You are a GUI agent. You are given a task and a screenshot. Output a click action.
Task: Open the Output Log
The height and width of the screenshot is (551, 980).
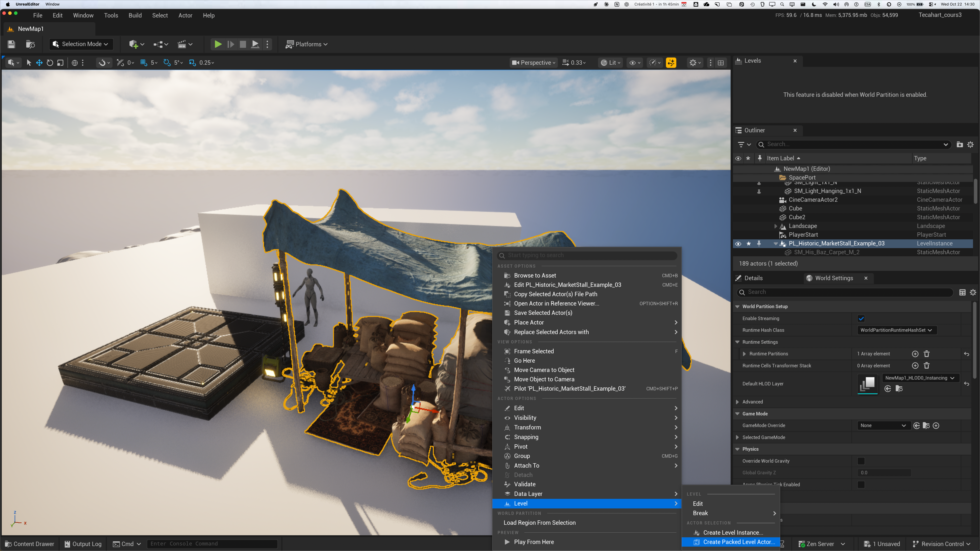pos(83,544)
